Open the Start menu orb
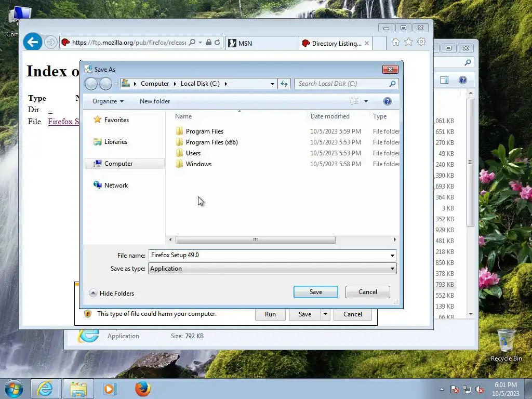 click(x=14, y=389)
